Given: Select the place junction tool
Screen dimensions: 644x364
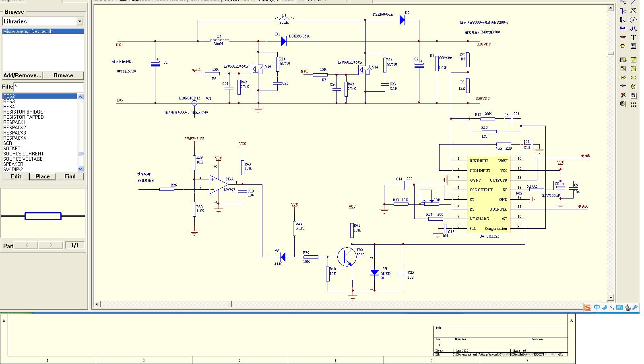Looking at the screenshot, I should coord(623,87).
